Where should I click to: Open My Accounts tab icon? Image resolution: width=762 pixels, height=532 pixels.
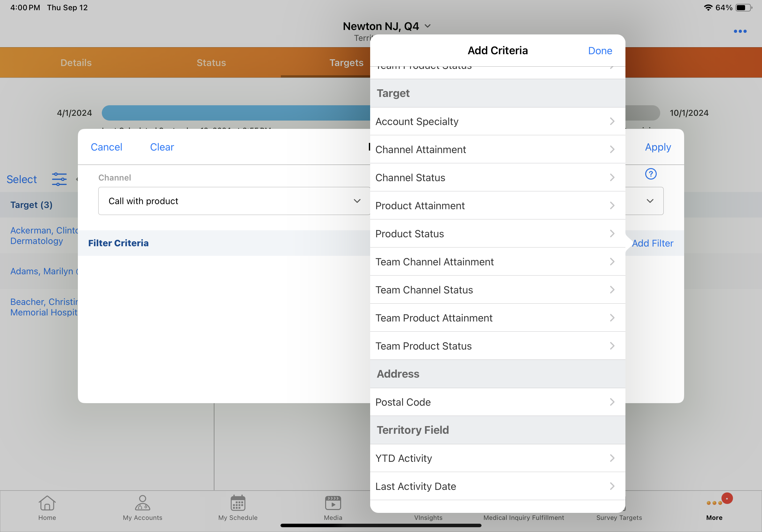point(142,503)
